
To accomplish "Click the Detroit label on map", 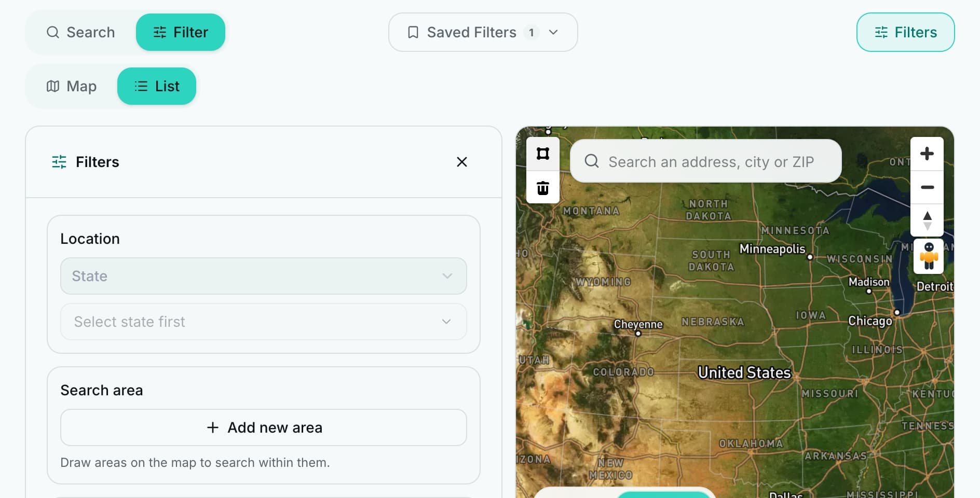I will [934, 286].
